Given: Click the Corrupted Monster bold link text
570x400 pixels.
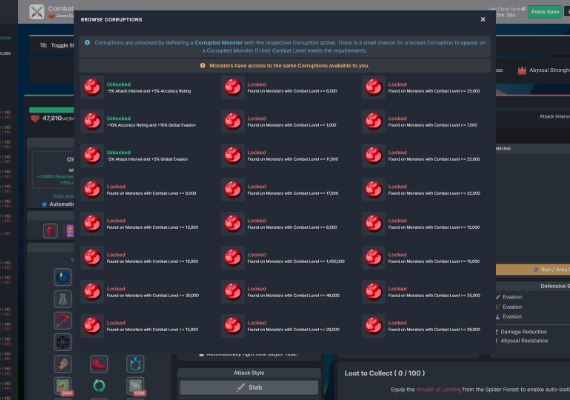Looking at the screenshot, I should pyautogui.click(x=218, y=43).
